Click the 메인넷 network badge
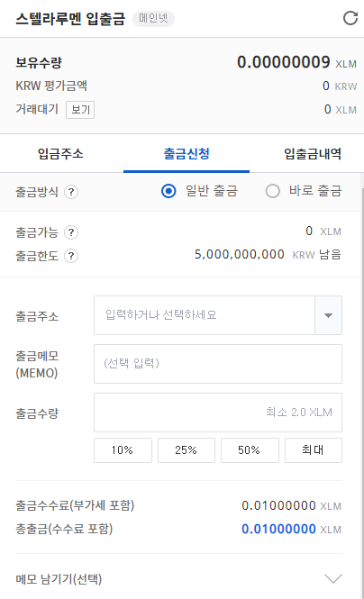 (x=153, y=18)
